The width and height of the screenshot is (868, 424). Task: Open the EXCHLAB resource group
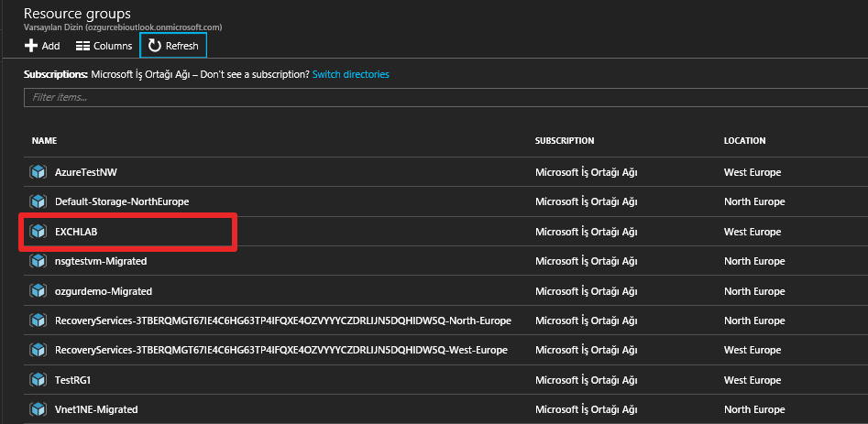click(76, 233)
